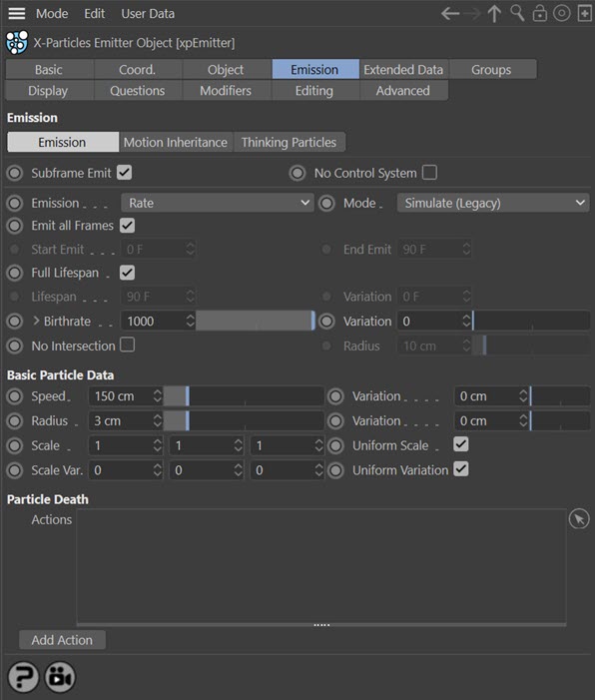
Task: Click keyframe dot beside Speed Variation
Action: click(x=335, y=396)
